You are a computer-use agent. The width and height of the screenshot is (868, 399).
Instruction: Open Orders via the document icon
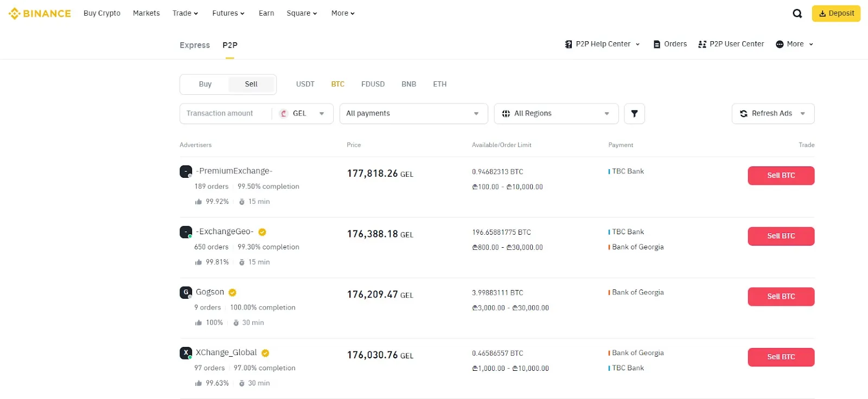(x=657, y=44)
